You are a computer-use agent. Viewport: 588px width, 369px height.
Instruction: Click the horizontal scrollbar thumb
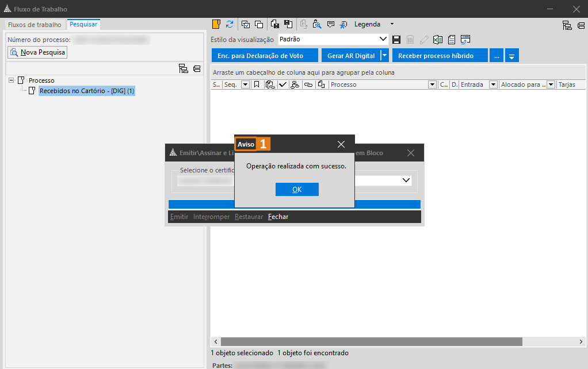tap(372, 341)
